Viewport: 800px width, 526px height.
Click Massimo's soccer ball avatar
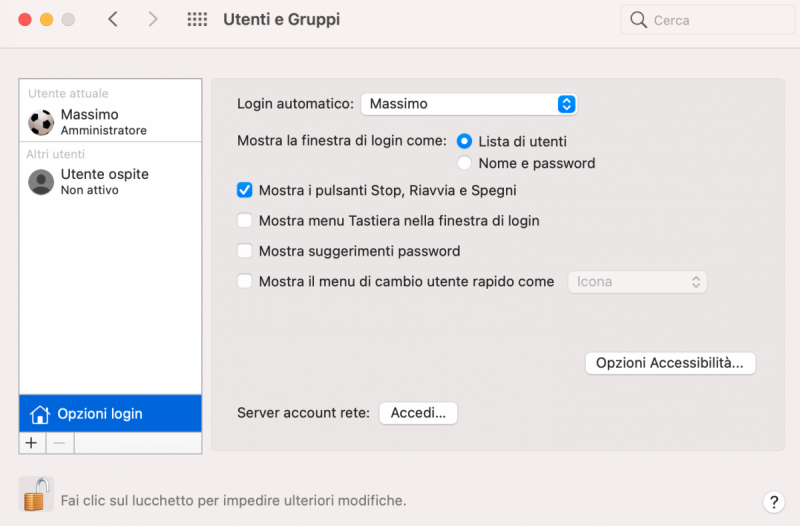pos(41,123)
